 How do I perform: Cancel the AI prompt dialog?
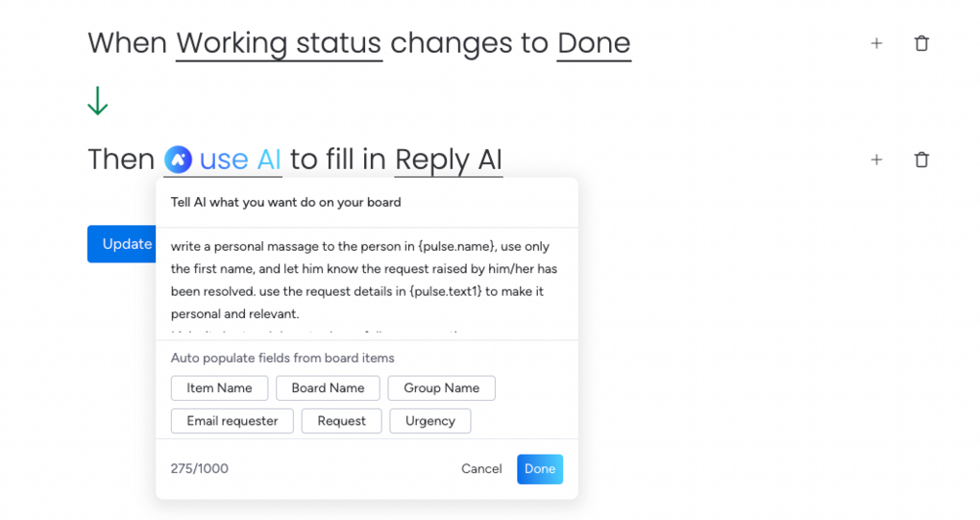click(481, 469)
